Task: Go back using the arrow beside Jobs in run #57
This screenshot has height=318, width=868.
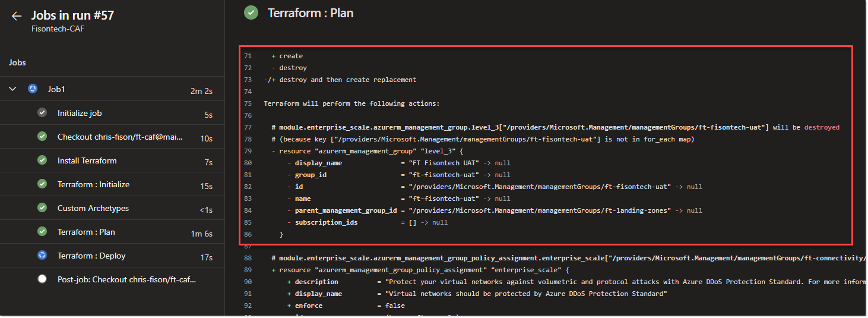Action: (x=17, y=16)
